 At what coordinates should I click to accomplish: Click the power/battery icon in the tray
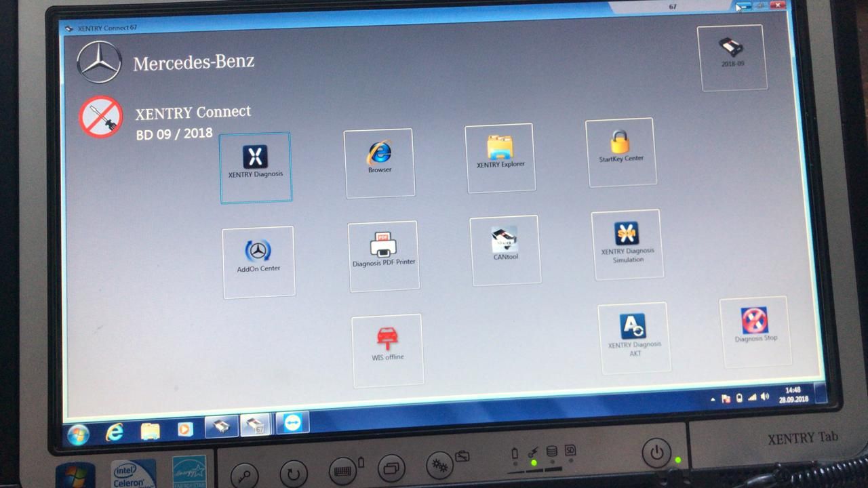pos(738,399)
